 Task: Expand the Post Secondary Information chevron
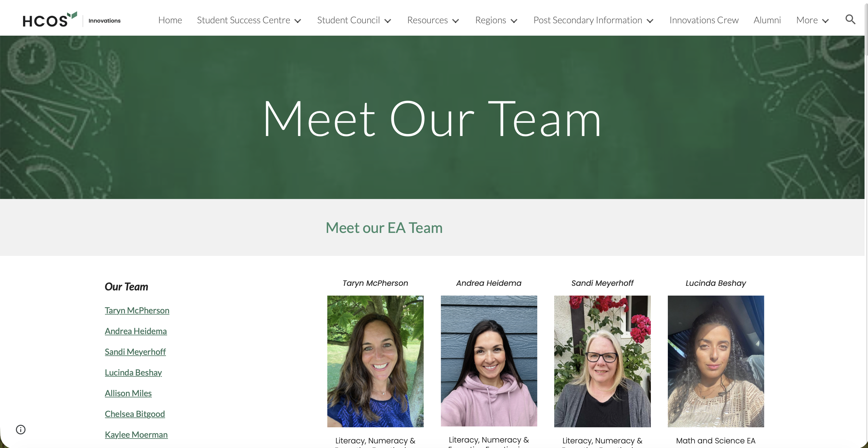tap(650, 21)
